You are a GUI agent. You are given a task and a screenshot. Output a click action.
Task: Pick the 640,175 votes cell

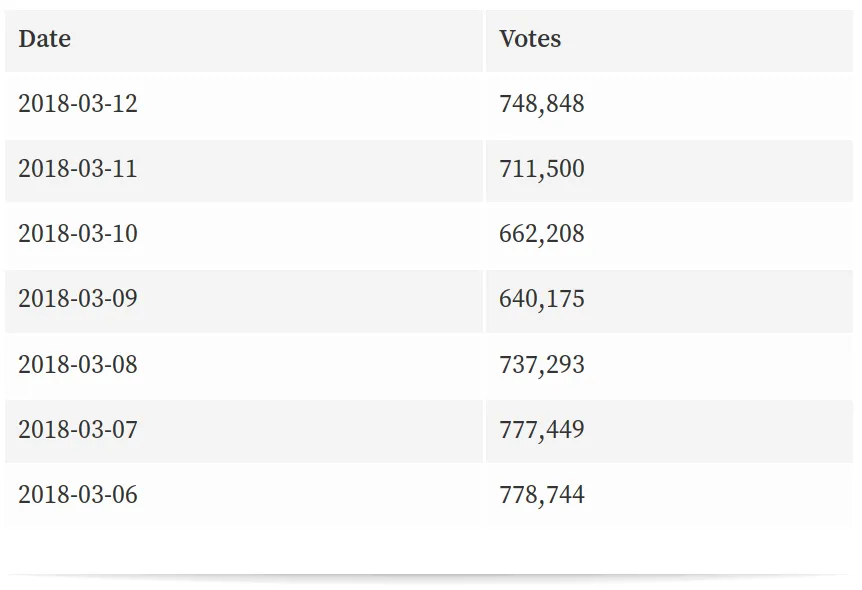(542, 299)
